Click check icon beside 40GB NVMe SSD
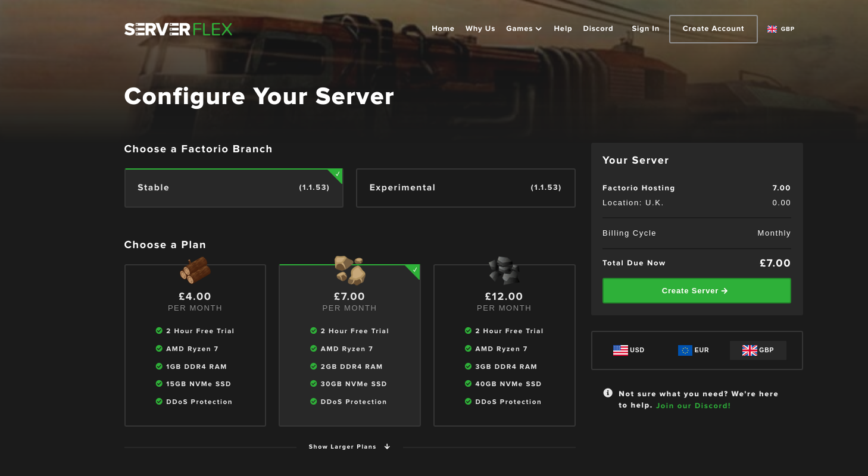The image size is (868, 476). pos(469,384)
